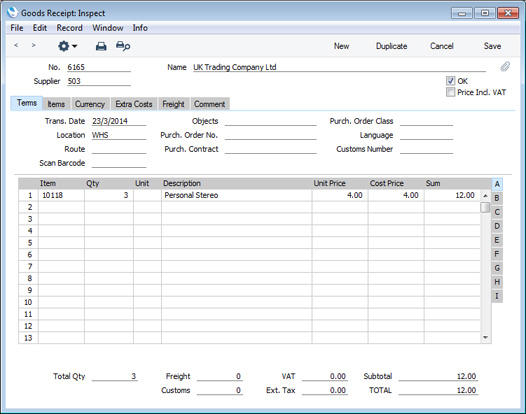
Task: Click the grid scrollbar thumb
Action: point(485,207)
